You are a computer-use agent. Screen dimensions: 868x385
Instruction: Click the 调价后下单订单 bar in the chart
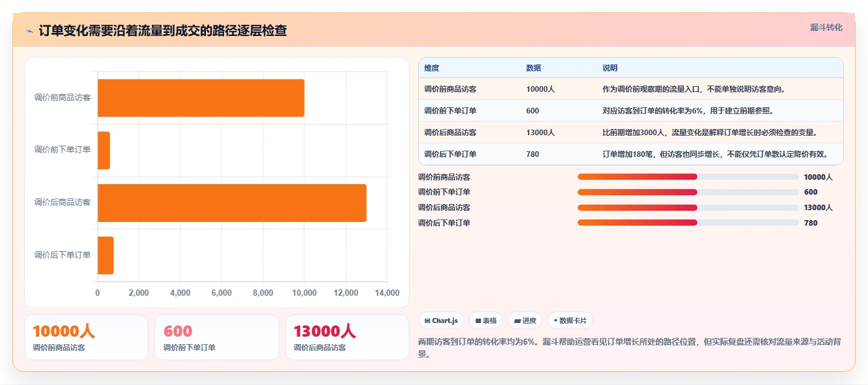(105, 255)
